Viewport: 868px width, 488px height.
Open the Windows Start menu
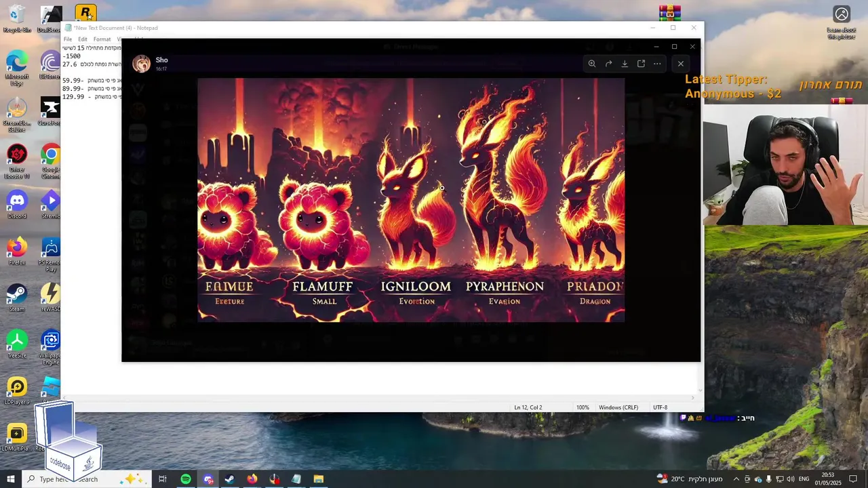click(x=10, y=479)
